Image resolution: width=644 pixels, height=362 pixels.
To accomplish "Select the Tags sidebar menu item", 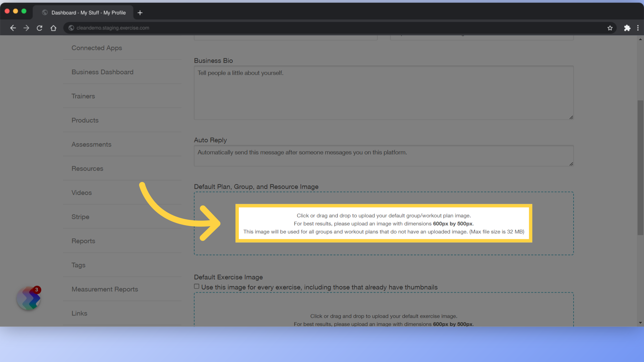I will pyautogui.click(x=78, y=265).
